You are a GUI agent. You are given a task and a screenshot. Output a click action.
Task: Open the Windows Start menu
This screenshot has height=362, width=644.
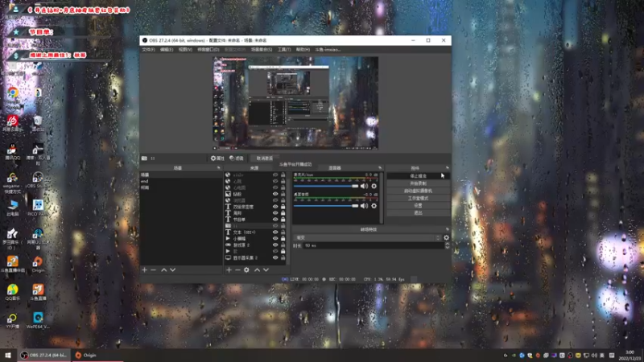8,355
